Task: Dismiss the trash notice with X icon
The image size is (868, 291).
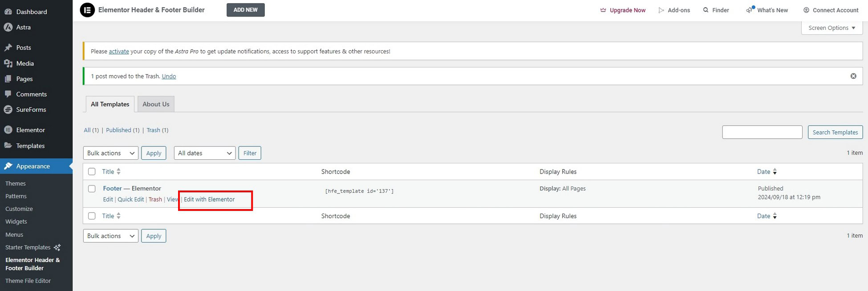Action: point(853,76)
